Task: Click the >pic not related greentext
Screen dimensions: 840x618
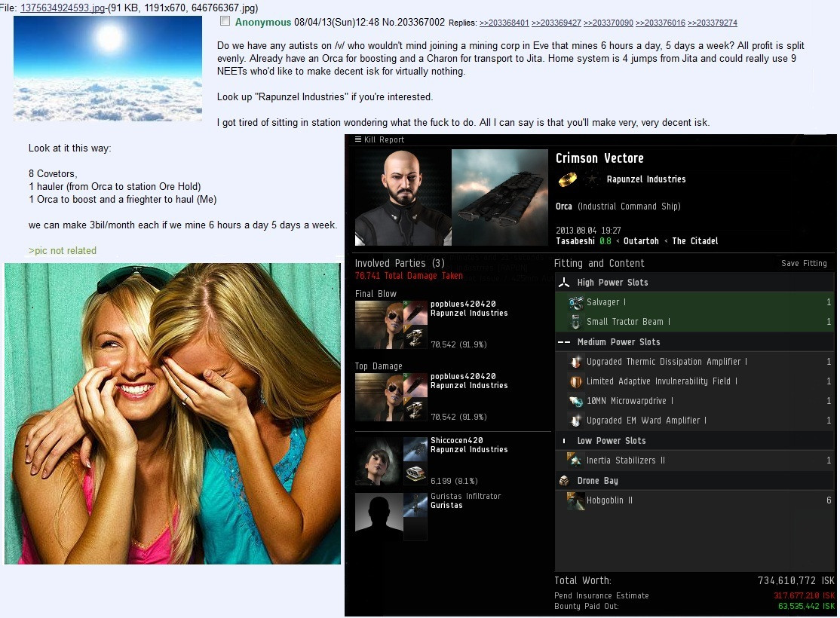Action: [x=63, y=251]
